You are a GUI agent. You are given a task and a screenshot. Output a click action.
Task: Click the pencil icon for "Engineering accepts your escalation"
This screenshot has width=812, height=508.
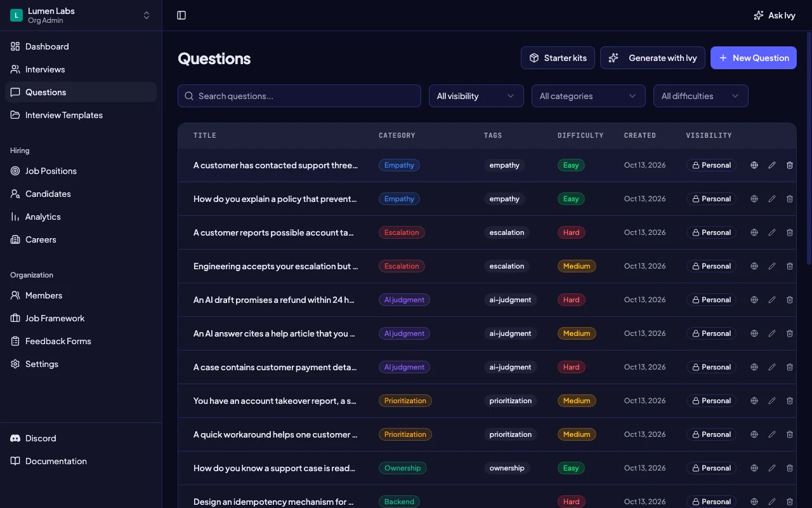coord(772,266)
